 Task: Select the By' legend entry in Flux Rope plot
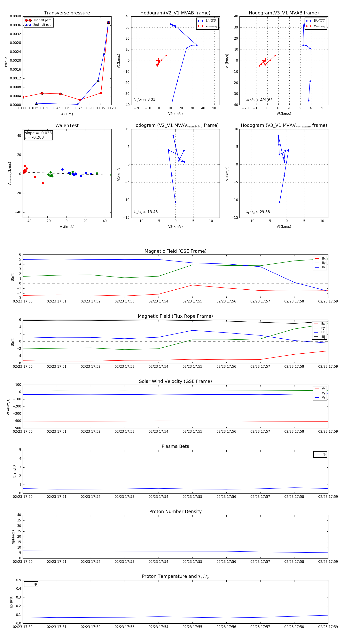tap(320, 328)
